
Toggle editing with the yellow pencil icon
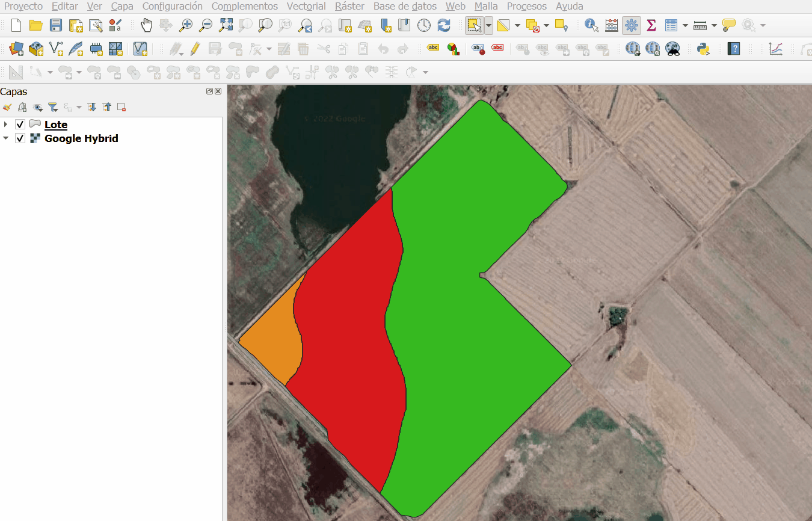[195, 49]
